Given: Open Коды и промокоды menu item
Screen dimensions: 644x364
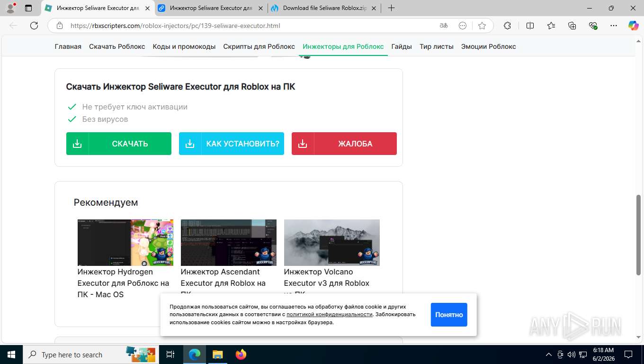Looking at the screenshot, I should pos(184,46).
